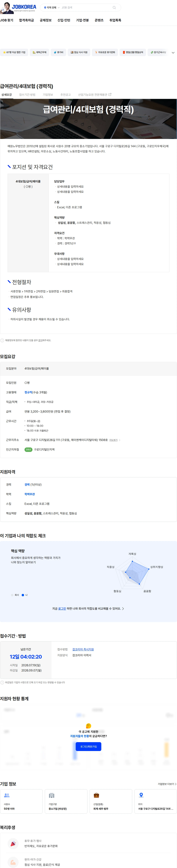Open the 기업·연봉 menu

82,20
